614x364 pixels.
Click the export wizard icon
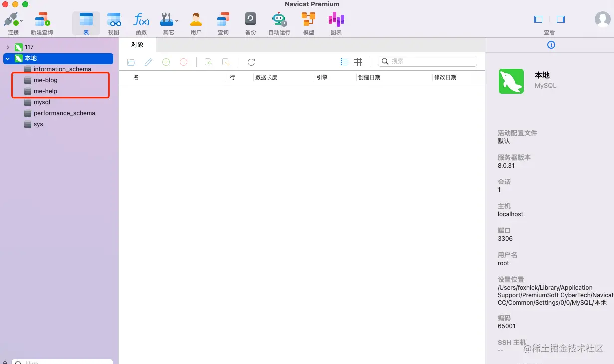pyautogui.click(x=226, y=62)
